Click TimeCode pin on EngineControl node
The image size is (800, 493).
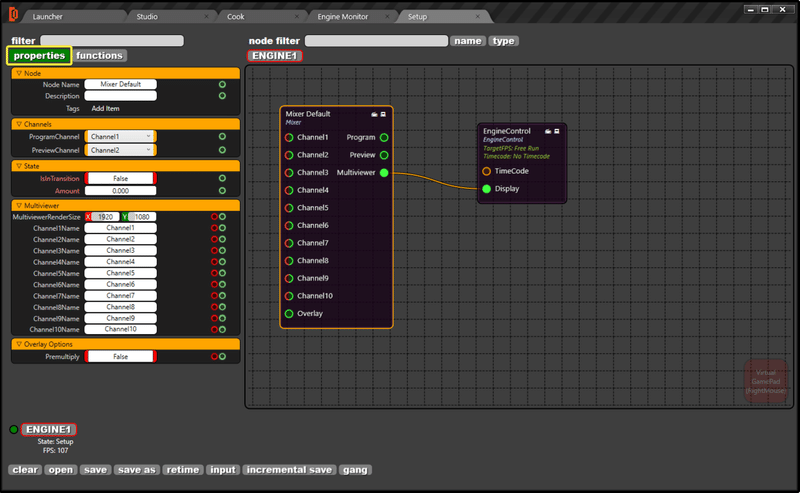487,171
